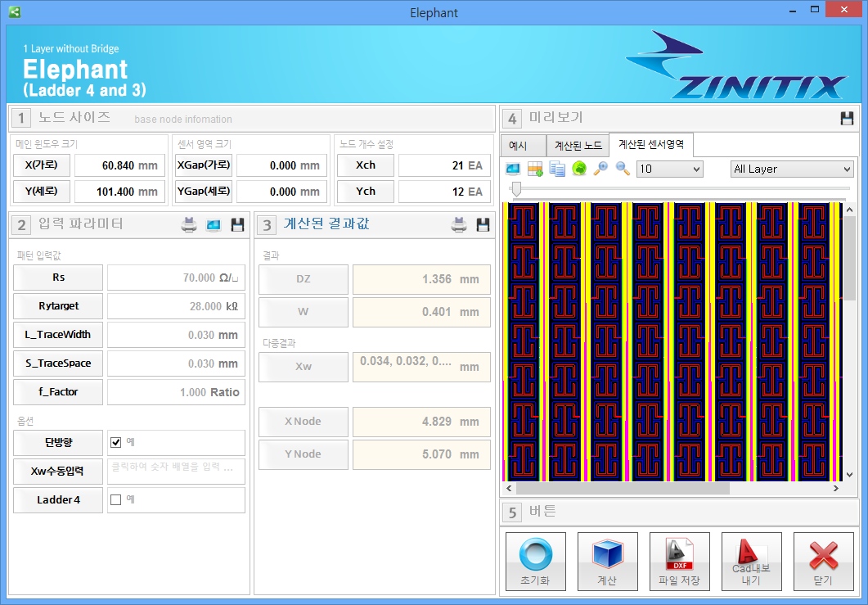This screenshot has width=868, height=605.
Task: Expand the All Layer dropdown
Action: [x=791, y=169]
